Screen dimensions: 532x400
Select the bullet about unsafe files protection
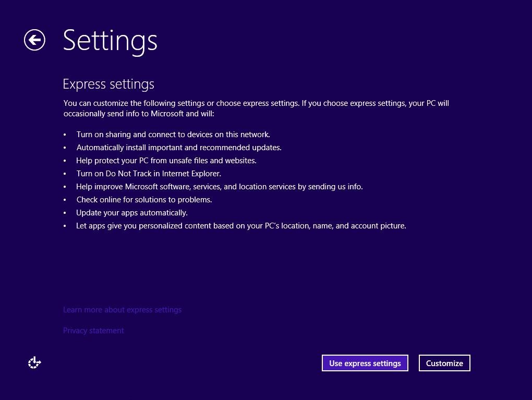[x=166, y=160]
